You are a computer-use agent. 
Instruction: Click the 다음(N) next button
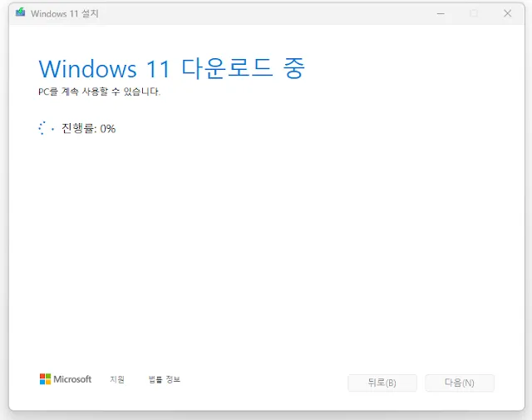click(x=460, y=383)
